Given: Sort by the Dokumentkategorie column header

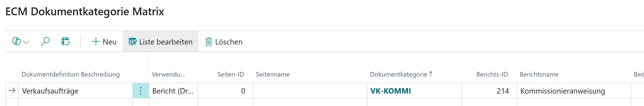Looking at the screenshot, I should (398, 74).
